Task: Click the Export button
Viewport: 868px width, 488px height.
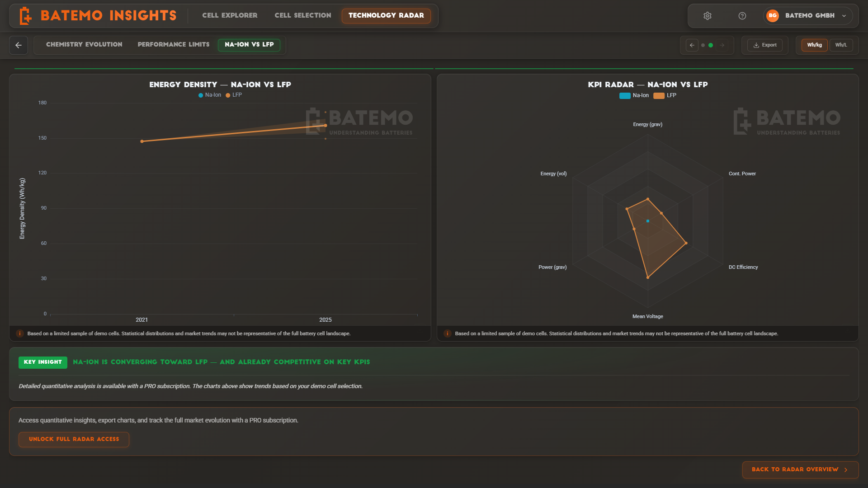Action: tap(765, 45)
